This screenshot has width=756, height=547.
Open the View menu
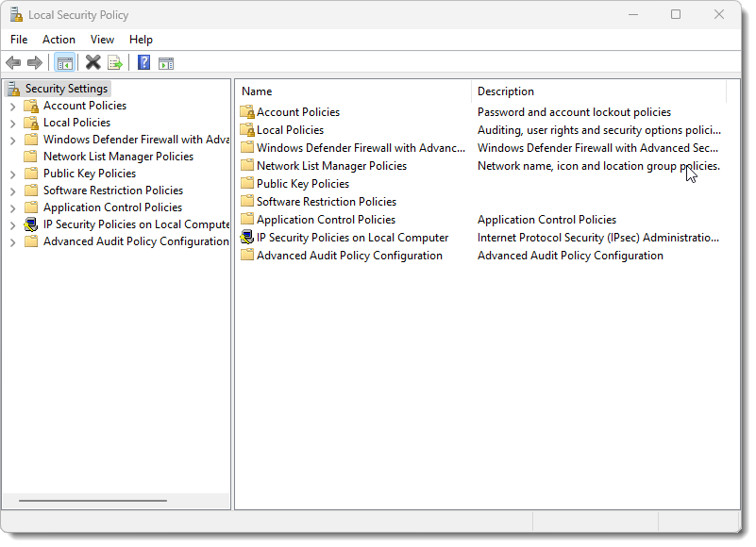click(102, 40)
